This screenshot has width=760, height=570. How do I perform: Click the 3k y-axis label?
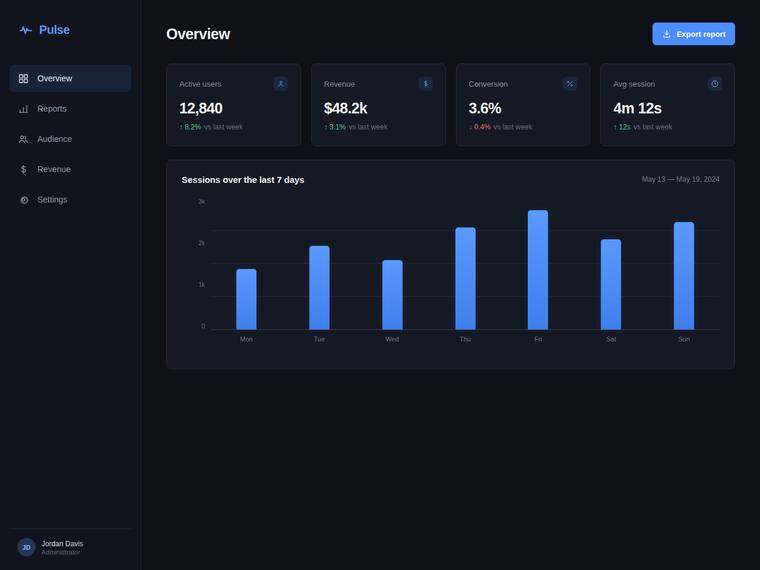pyautogui.click(x=202, y=201)
